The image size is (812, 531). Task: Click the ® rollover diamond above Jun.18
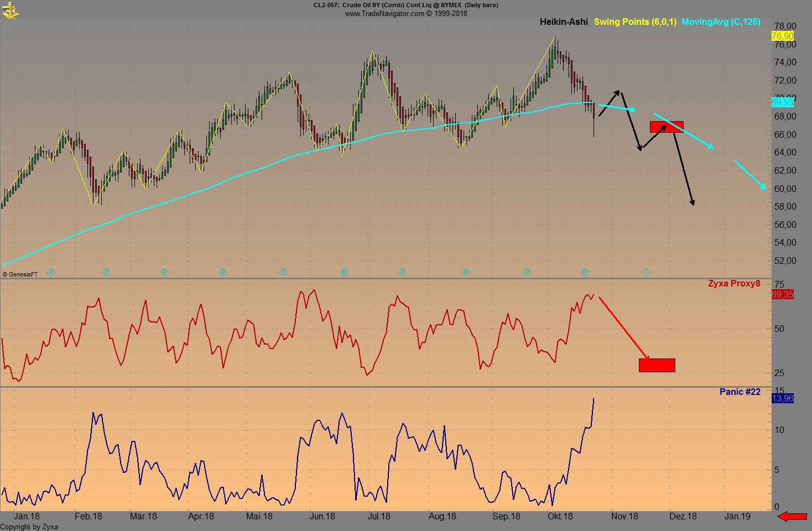tap(344, 272)
